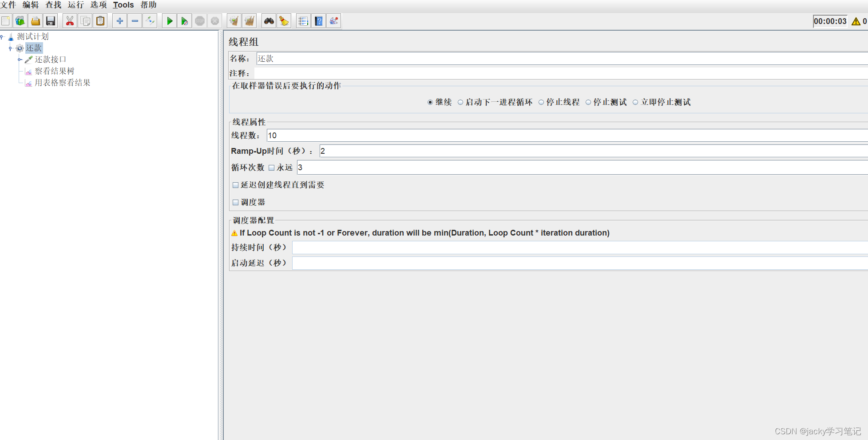Viewport: 868px width, 440px height.
Task: Open the 查找 menu
Action: 53,5
